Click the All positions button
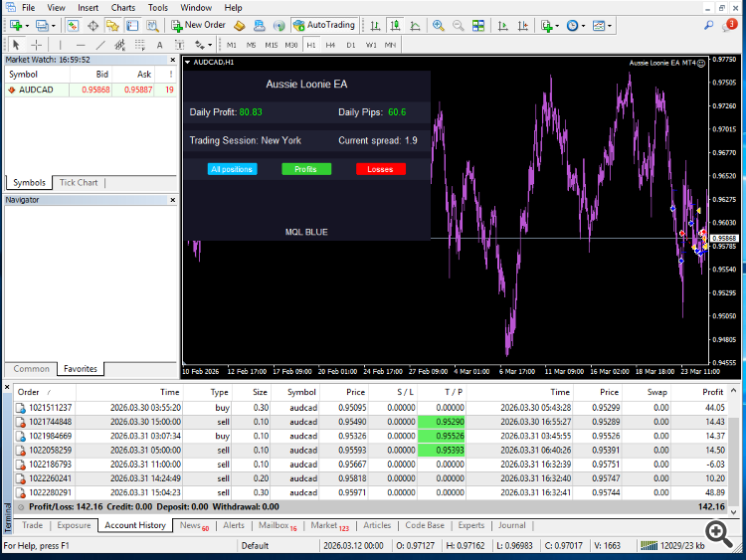Viewport: 746px width, 560px height. (x=232, y=169)
